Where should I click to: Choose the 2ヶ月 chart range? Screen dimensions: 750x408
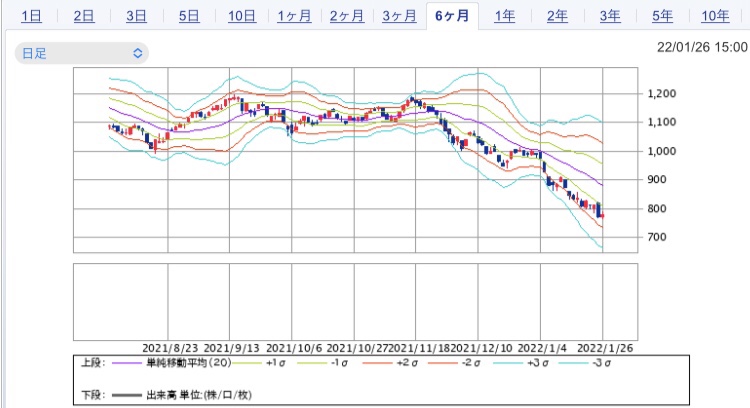[347, 16]
